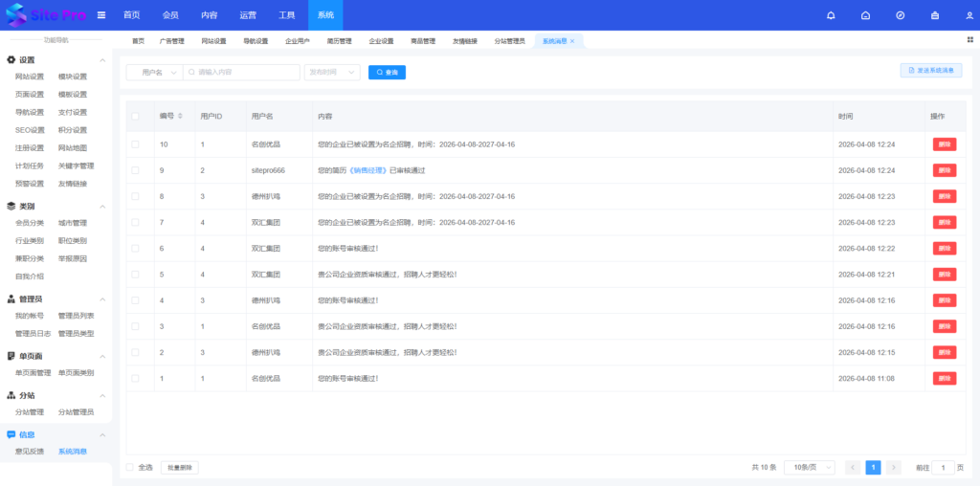The height and width of the screenshot is (486, 980).
Task: Collapse the 单页面 section chevron
Action: [x=102, y=356]
